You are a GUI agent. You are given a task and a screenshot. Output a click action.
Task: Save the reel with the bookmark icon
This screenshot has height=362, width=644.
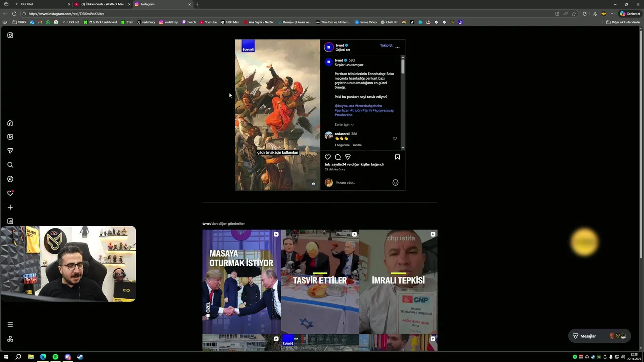(x=397, y=157)
